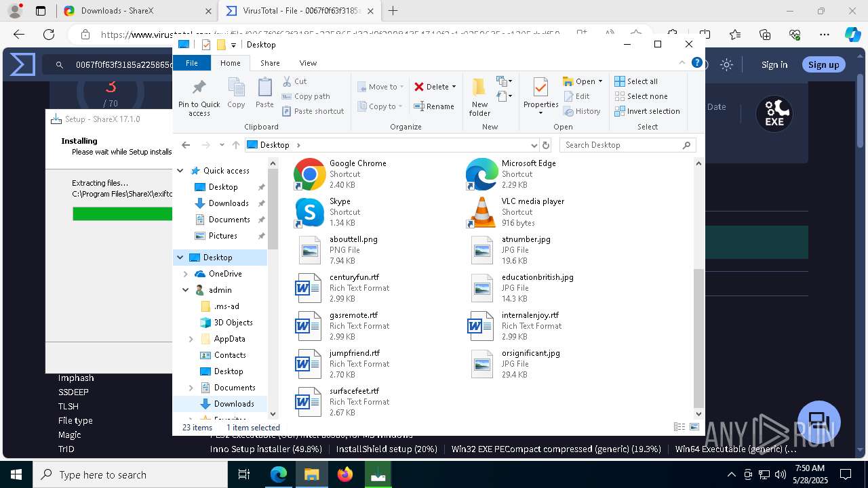Switch to details view icon in status bar
Screen dimensions: 868x488
[x=679, y=427]
